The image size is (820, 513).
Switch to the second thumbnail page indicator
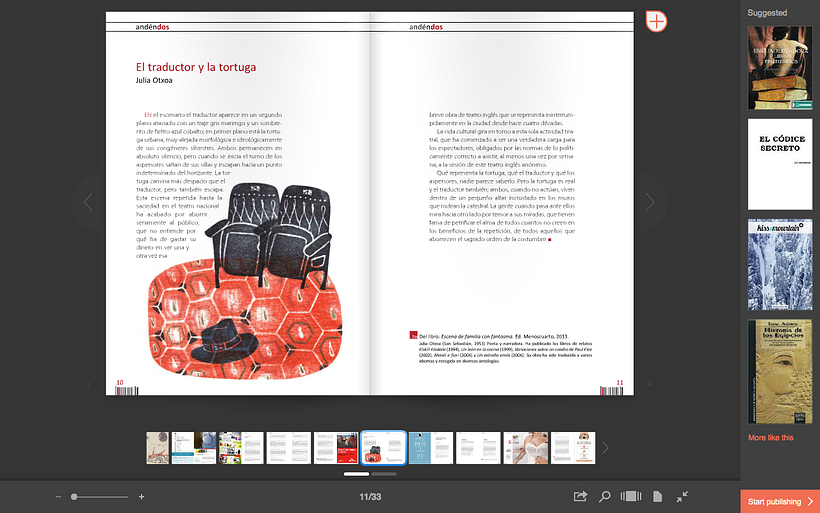(x=384, y=474)
